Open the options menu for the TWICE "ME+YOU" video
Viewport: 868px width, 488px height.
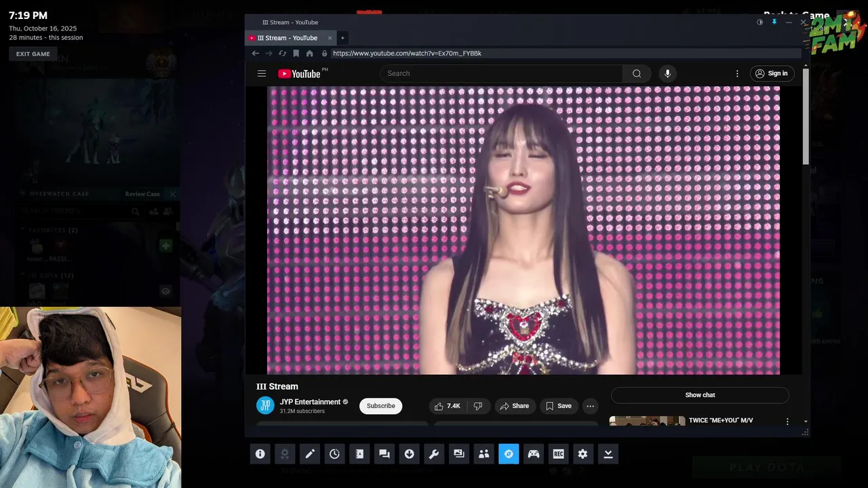point(787,422)
